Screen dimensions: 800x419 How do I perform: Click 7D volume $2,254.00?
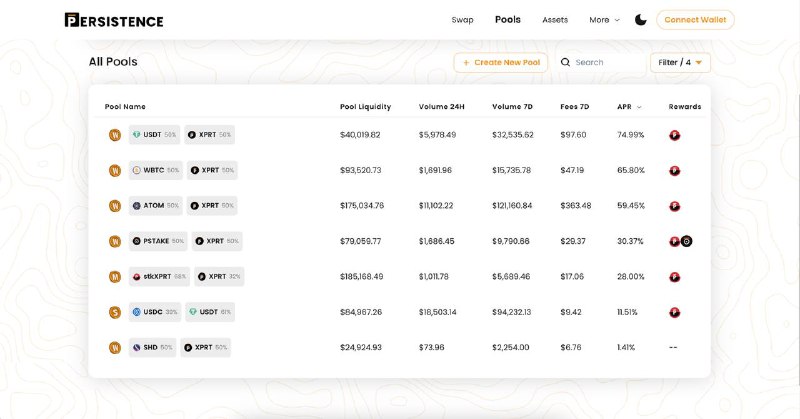(511, 348)
